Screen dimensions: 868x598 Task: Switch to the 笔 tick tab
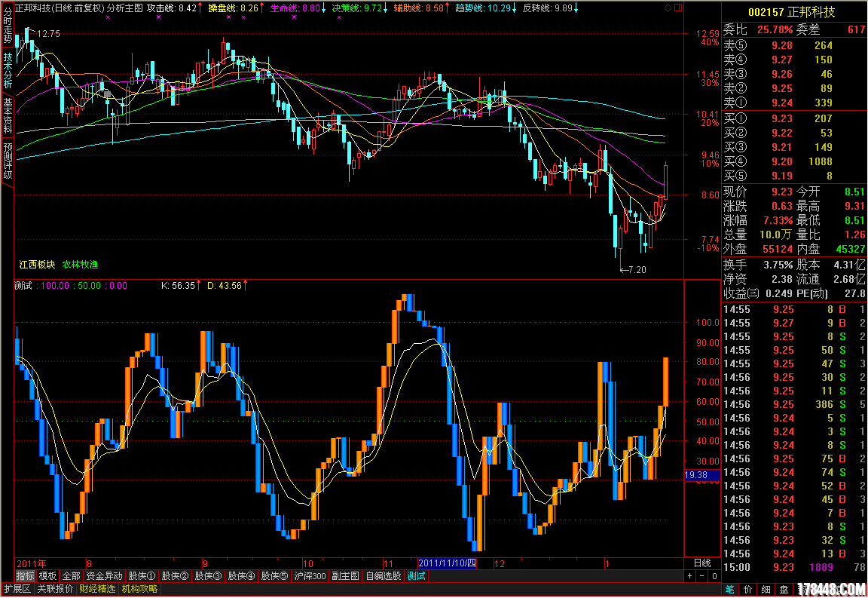tap(730, 590)
